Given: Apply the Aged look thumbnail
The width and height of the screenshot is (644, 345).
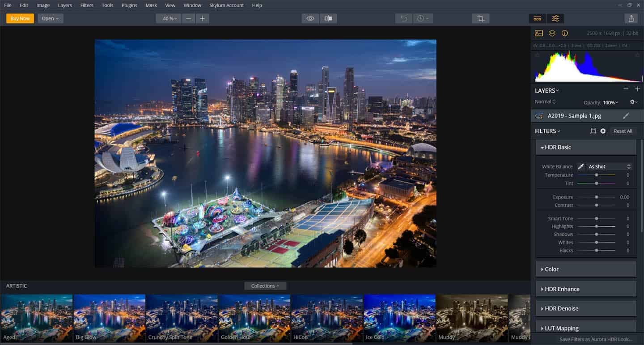Looking at the screenshot, I should coord(36,318).
